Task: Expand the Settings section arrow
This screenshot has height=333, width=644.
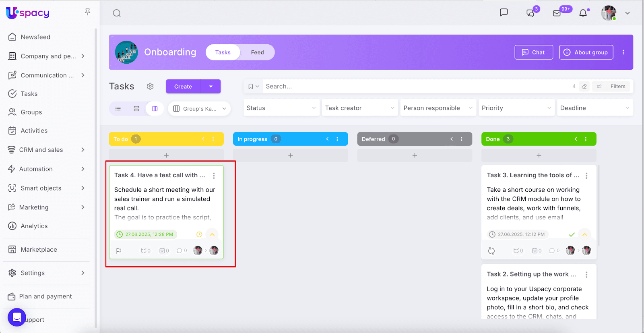Action: (x=83, y=273)
